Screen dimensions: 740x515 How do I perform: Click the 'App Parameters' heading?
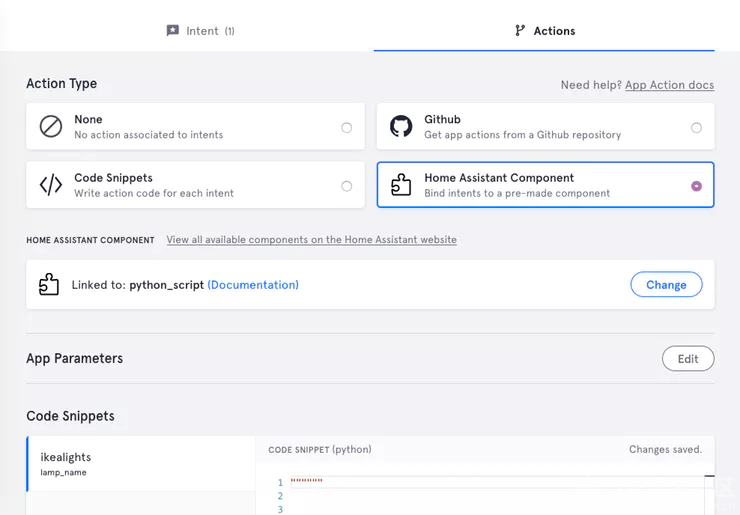75,359
